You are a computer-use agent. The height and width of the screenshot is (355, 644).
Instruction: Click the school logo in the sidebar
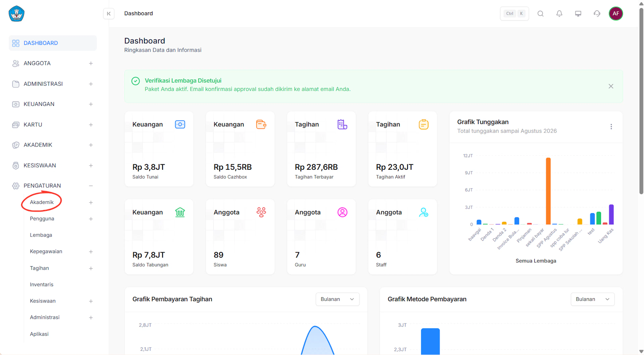16,13
